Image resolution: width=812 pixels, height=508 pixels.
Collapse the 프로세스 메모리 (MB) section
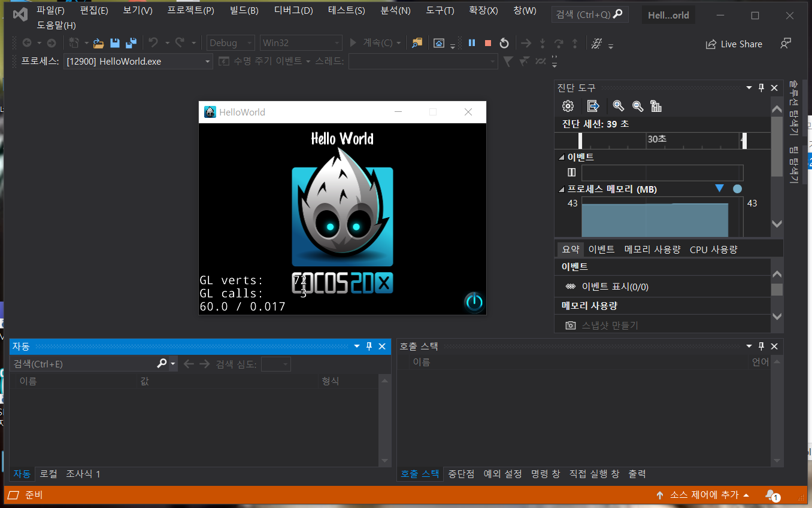point(562,190)
